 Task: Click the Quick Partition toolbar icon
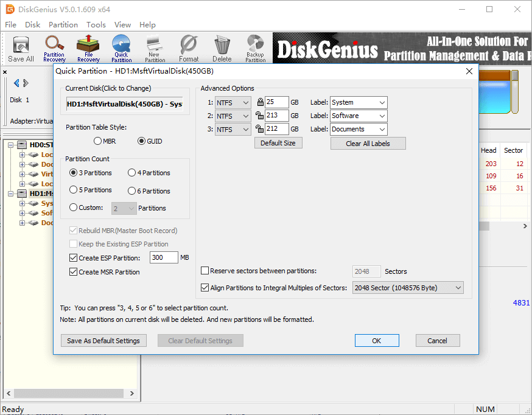[x=121, y=49]
